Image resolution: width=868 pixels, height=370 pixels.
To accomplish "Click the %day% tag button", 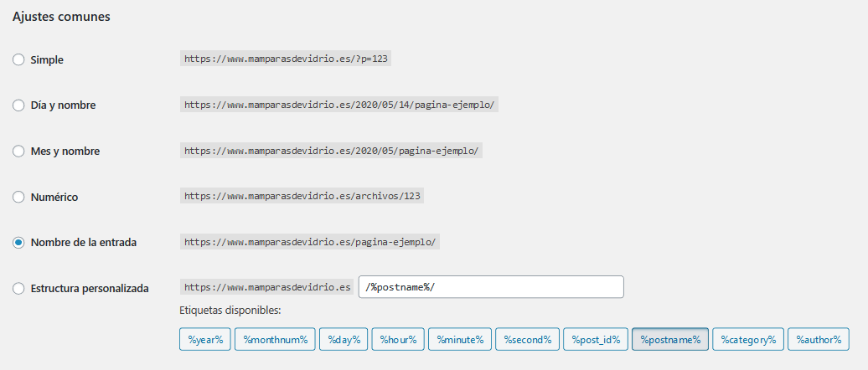I will tap(344, 339).
